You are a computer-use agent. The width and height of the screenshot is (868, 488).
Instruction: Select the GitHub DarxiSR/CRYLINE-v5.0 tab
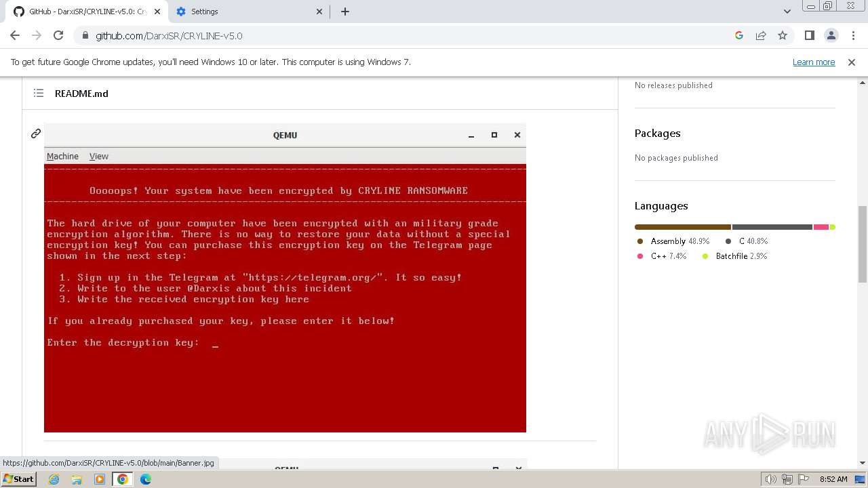pyautogui.click(x=85, y=12)
